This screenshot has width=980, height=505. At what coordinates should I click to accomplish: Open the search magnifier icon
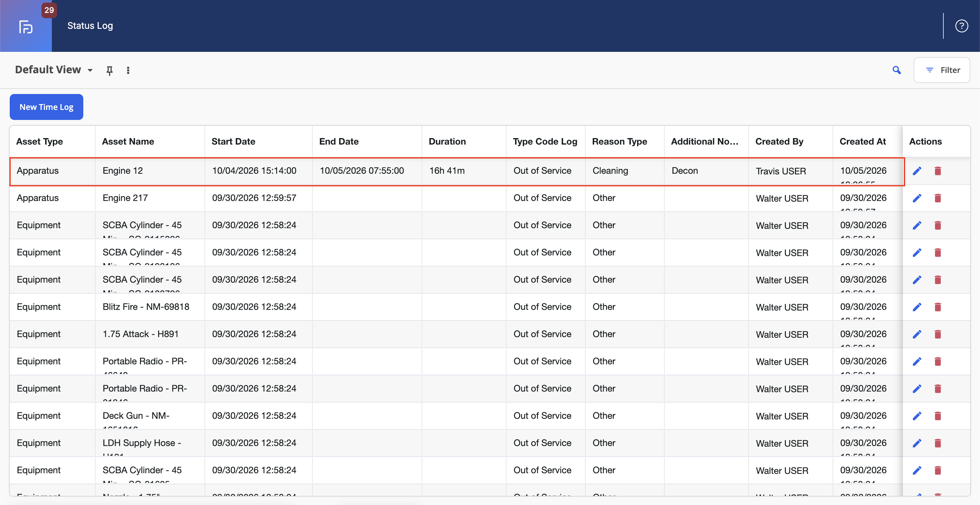click(897, 70)
